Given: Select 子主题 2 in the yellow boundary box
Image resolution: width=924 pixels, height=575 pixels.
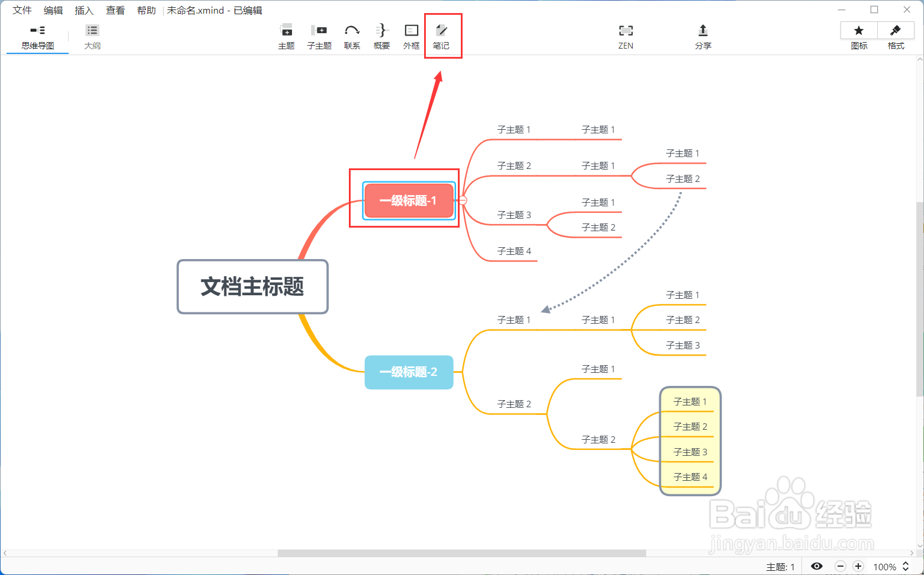Looking at the screenshot, I should [x=690, y=426].
